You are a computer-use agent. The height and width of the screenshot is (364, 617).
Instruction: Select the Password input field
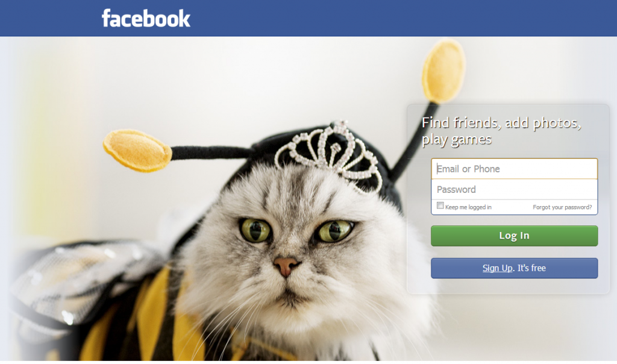coord(515,190)
